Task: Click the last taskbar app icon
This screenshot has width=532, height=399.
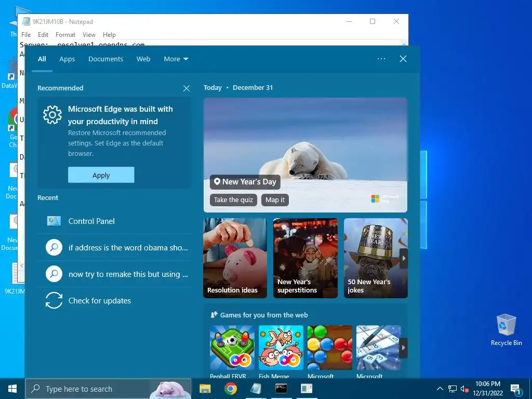Action: (x=307, y=389)
